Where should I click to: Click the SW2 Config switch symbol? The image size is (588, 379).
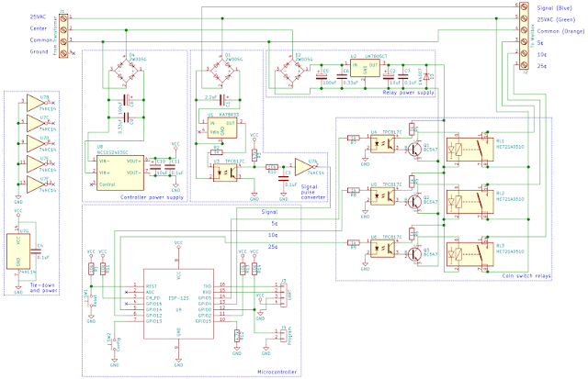click(x=115, y=342)
